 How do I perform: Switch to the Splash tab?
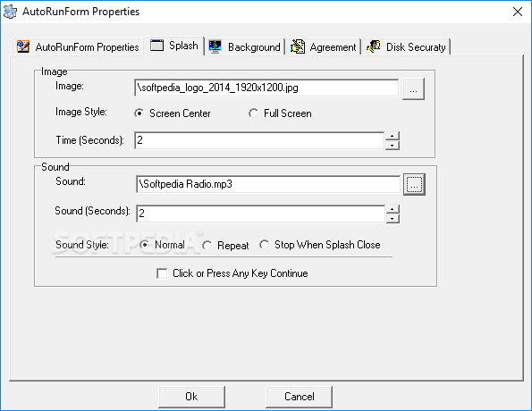[173, 46]
